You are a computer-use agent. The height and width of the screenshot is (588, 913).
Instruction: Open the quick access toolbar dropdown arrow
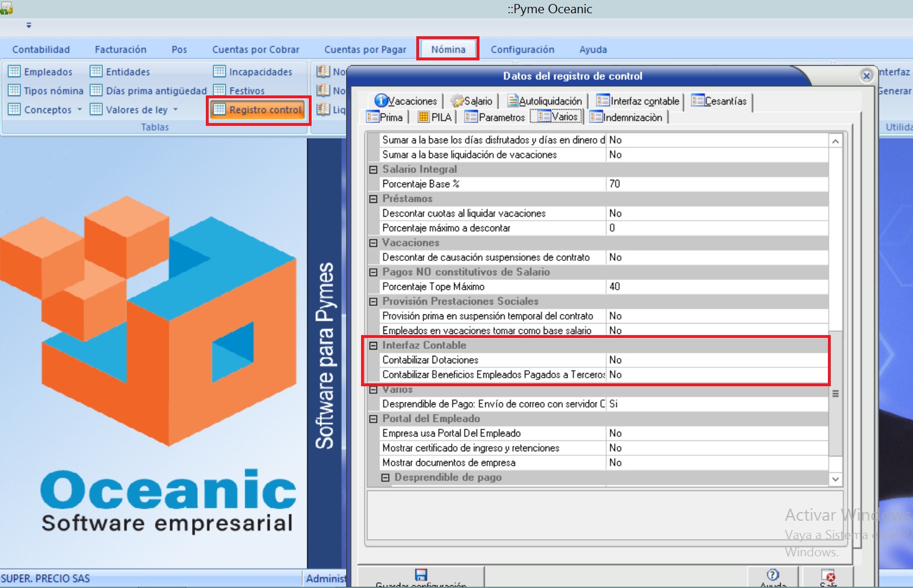pyautogui.click(x=29, y=25)
